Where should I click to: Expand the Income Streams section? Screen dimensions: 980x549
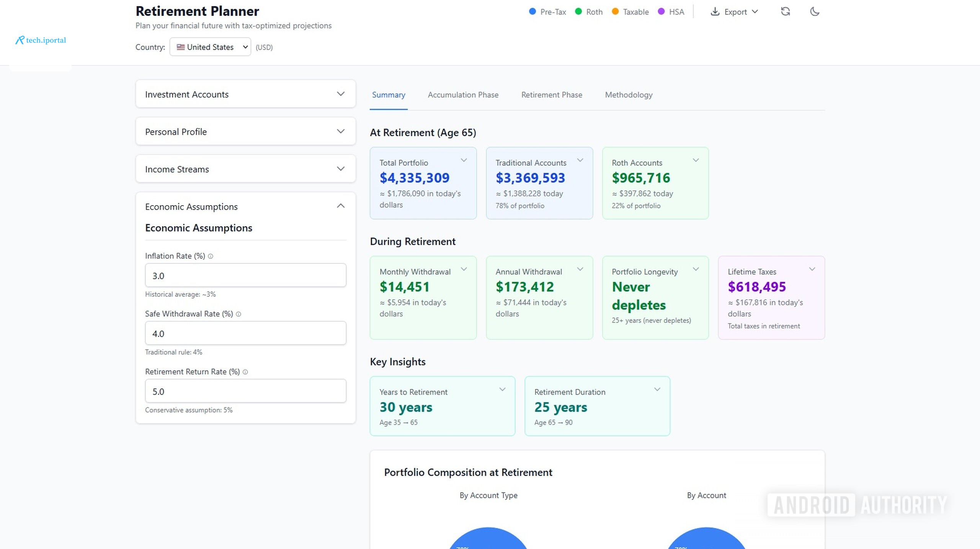pyautogui.click(x=245, y=169)
